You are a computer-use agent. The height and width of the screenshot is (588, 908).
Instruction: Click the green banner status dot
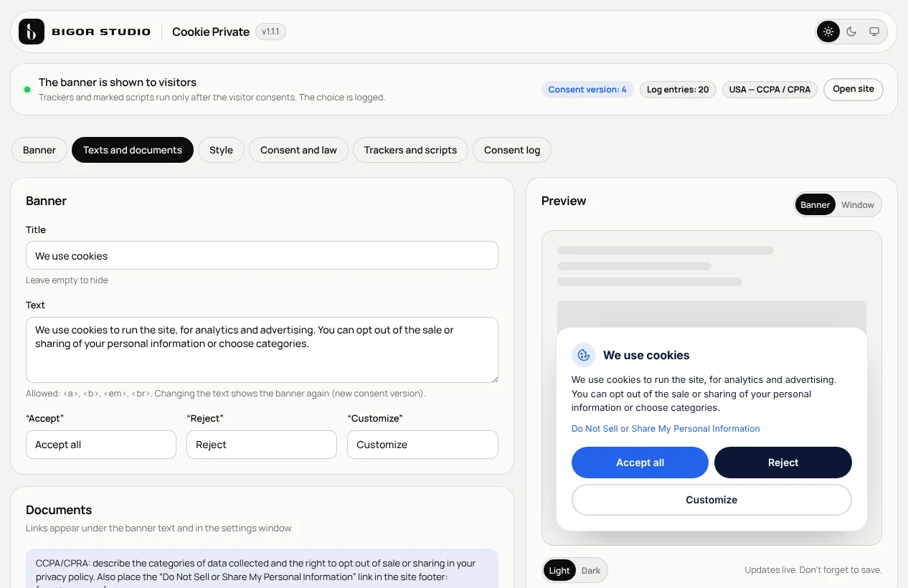27,90
